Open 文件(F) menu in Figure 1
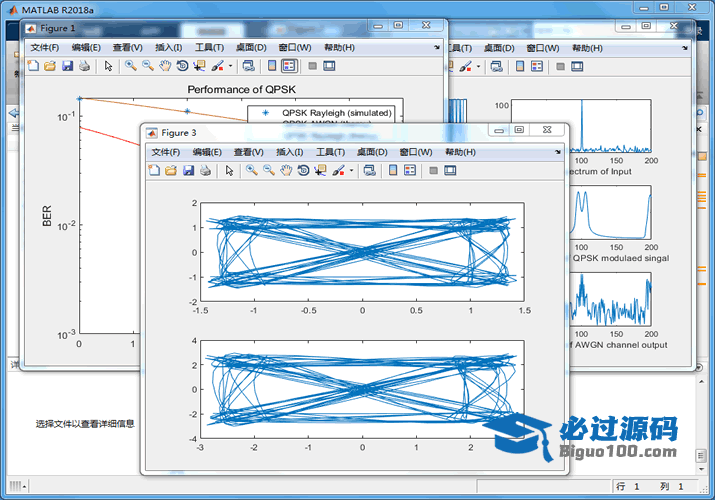 [x=45, y=48]
